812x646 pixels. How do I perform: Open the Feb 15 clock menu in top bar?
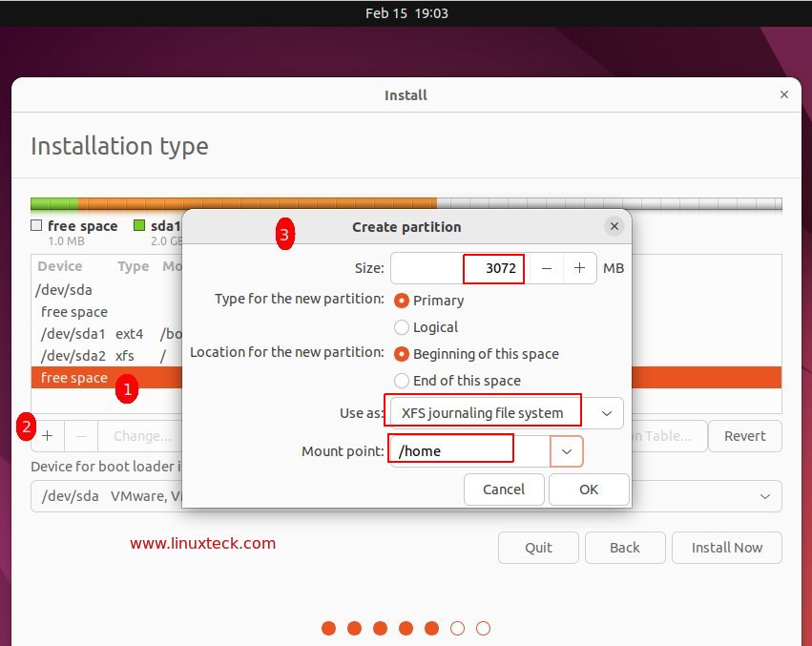click(406, 12)
